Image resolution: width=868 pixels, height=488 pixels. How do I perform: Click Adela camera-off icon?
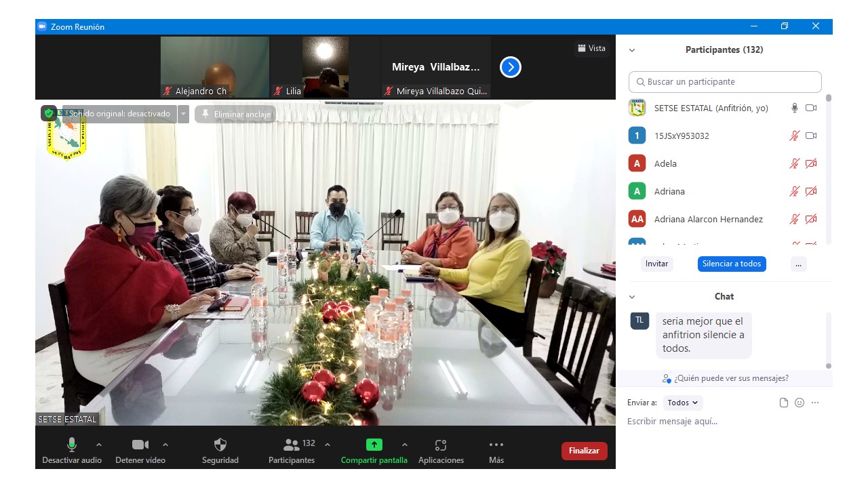click(x=811, y=163)
